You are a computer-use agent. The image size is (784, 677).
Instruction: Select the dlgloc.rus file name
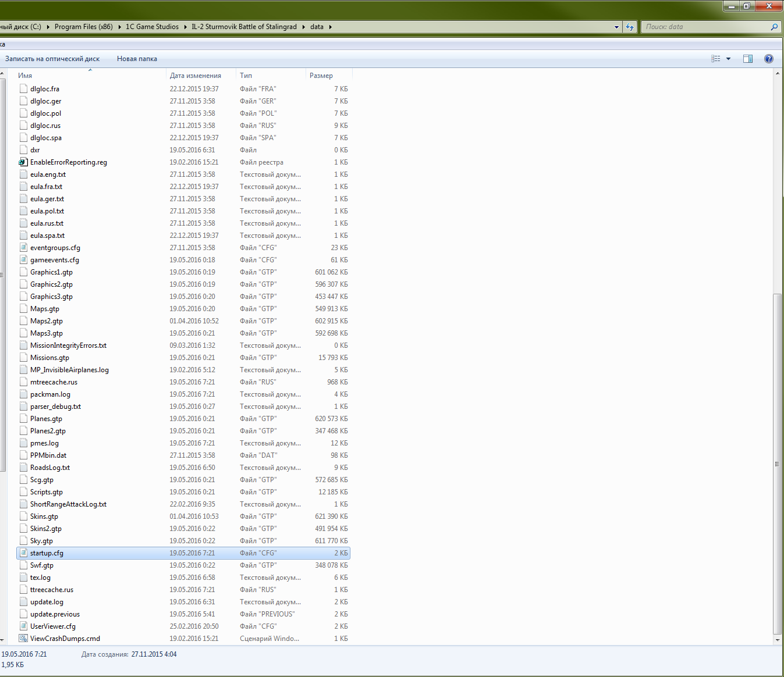click(x=45, y=126)
